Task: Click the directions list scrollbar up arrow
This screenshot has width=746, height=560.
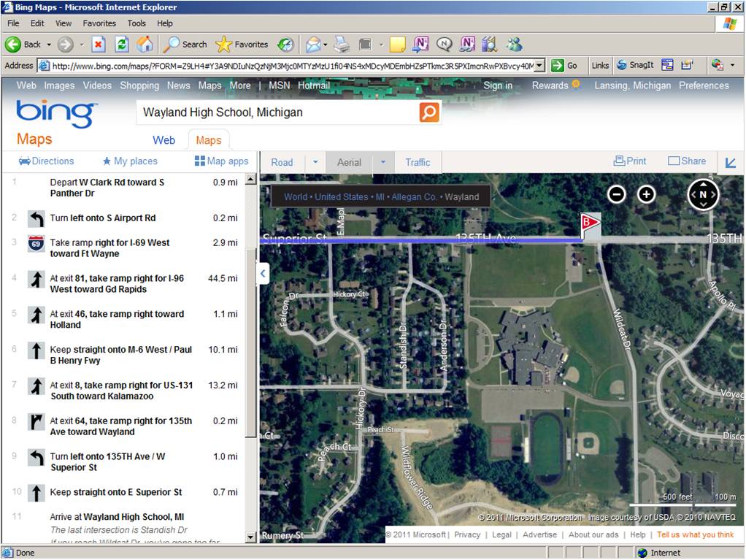Action: [250, 180]
